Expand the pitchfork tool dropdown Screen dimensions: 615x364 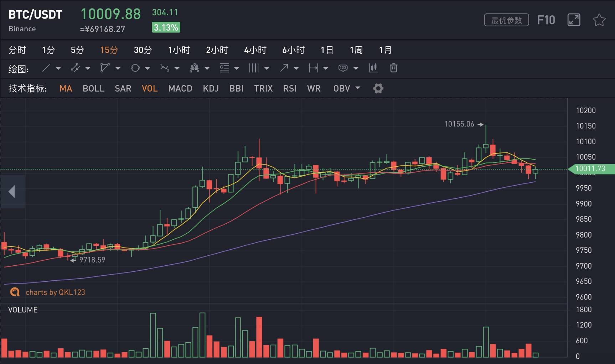(207, 68)
